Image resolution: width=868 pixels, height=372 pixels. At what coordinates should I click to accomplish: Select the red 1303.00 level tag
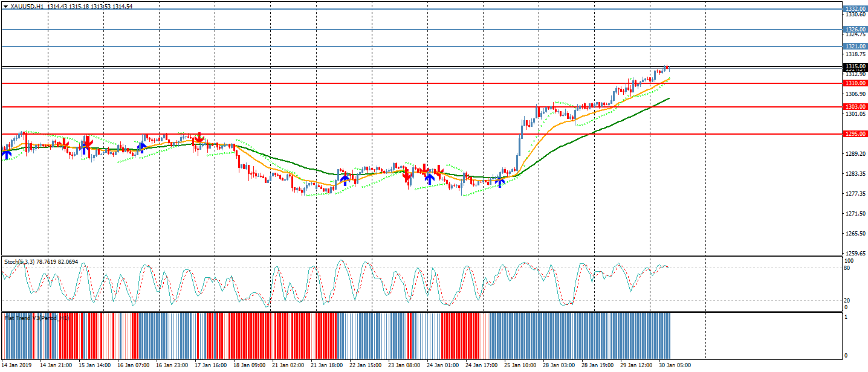coord(855,107)
